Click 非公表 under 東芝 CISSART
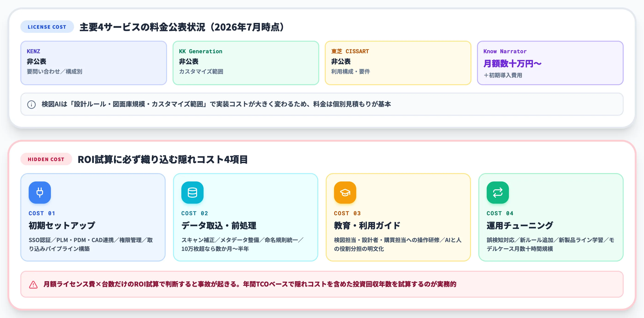The height and width of the screenshot is (318, 644). click(341, 61)
